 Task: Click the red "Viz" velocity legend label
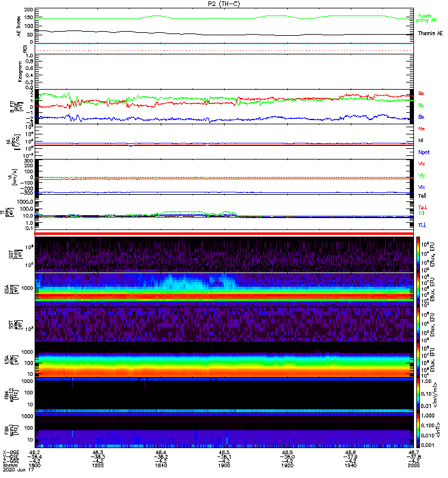(x=421, y=164)
